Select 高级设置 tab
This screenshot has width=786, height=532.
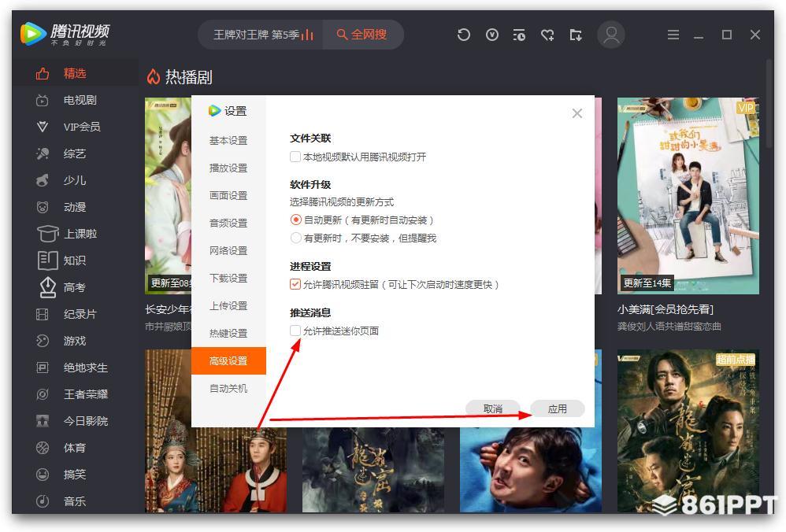pyautogui.click(x=228, y=360)
